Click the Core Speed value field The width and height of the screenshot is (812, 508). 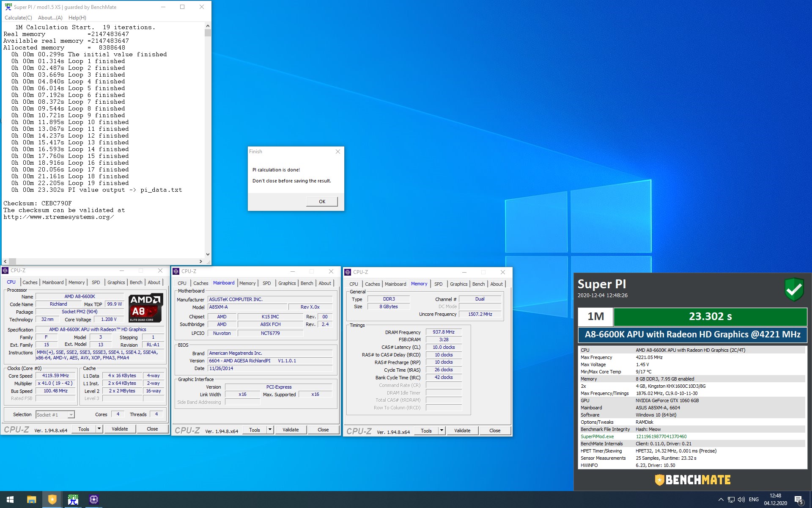click(x=55, y=375)
